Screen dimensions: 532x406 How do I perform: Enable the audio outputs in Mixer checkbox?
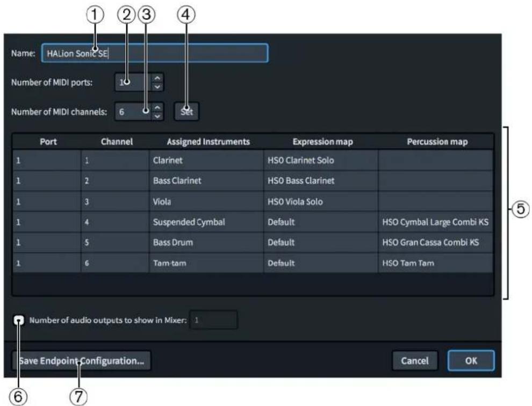(x=19, y=320)
